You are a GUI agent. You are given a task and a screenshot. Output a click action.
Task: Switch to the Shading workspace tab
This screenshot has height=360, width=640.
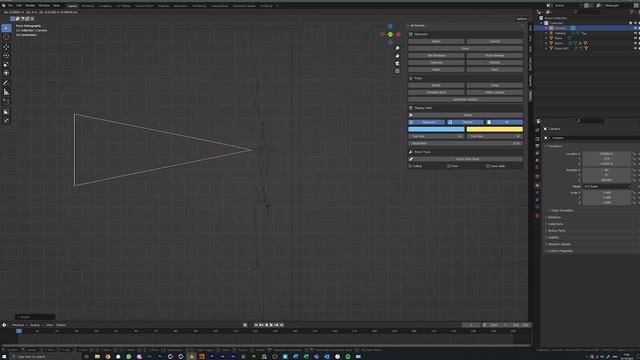(x=163, y=6)
